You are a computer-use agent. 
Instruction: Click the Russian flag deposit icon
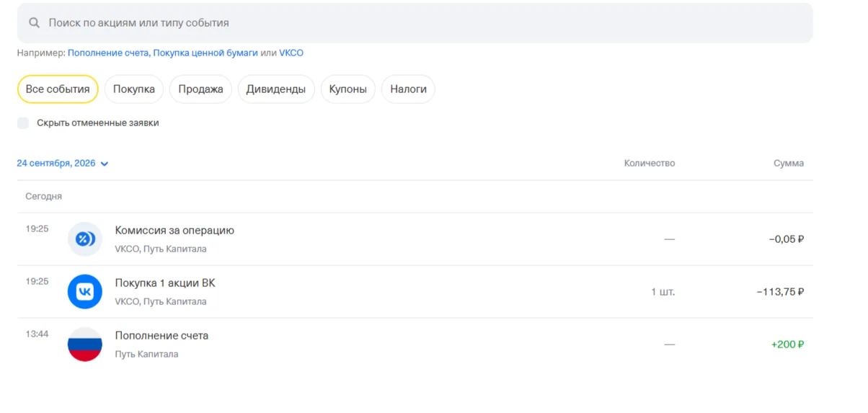pyautogui.click(x=85, y=345)
